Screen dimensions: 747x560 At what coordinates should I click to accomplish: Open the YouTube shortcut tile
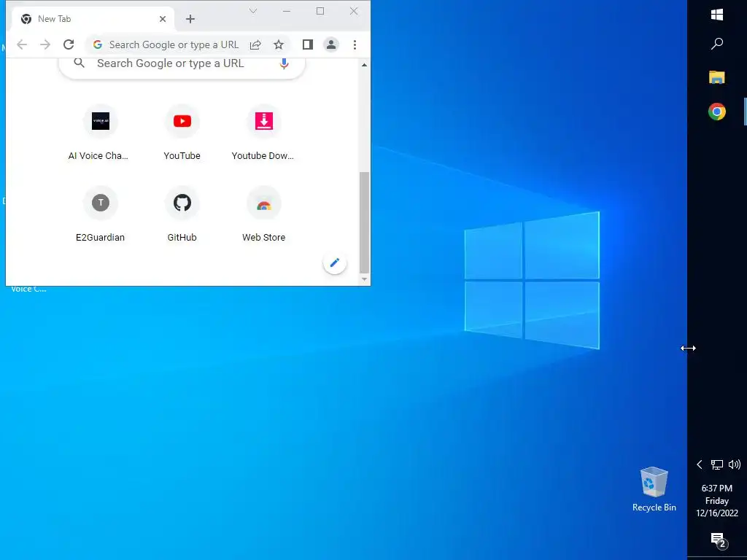coord(182,133)
